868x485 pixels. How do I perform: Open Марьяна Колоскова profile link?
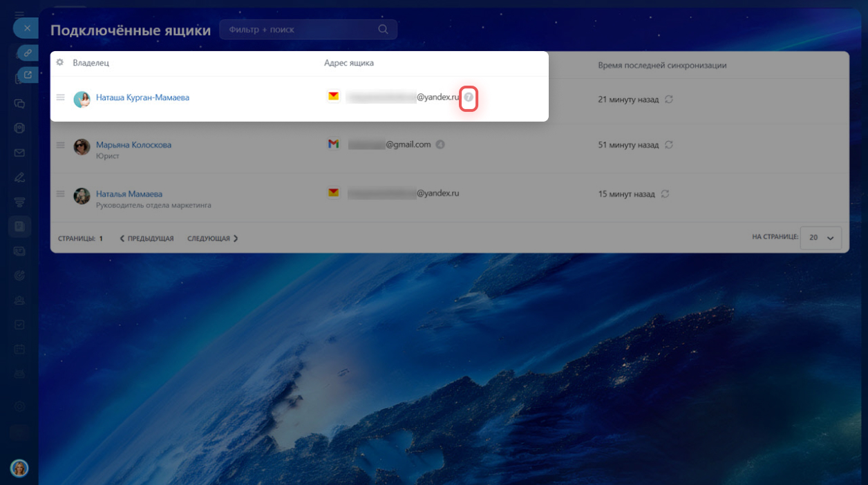tap(133, 145)
